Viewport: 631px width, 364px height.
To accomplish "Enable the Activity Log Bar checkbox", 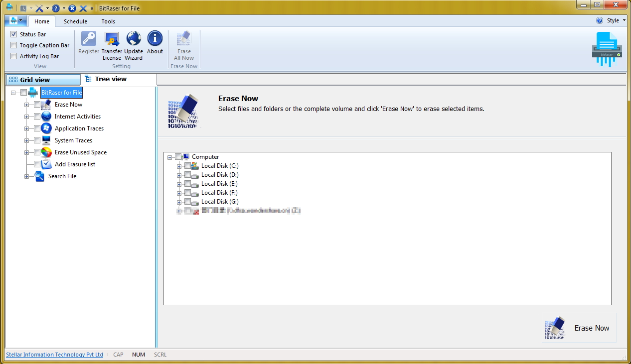I will pos(14,56).
